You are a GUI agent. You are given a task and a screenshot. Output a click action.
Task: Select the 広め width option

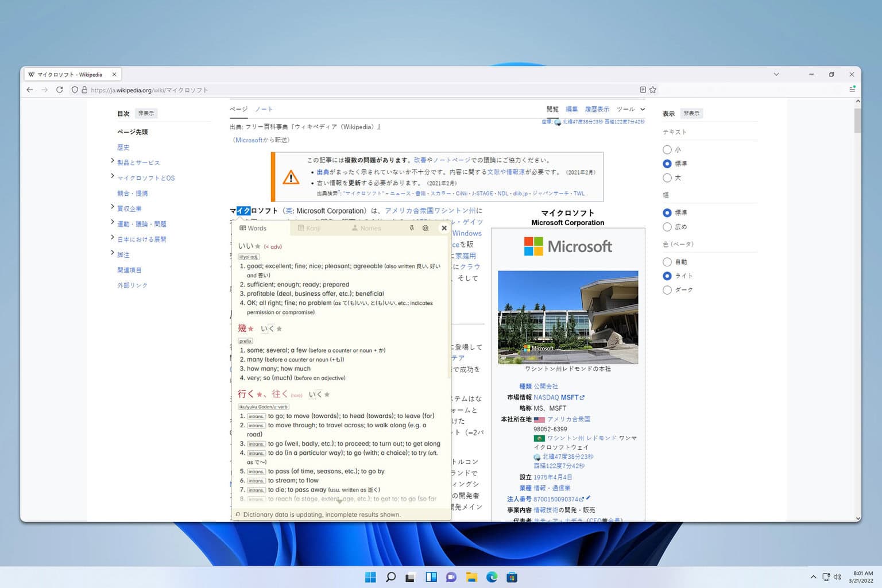pyautogui.click(x=667, y=227)
